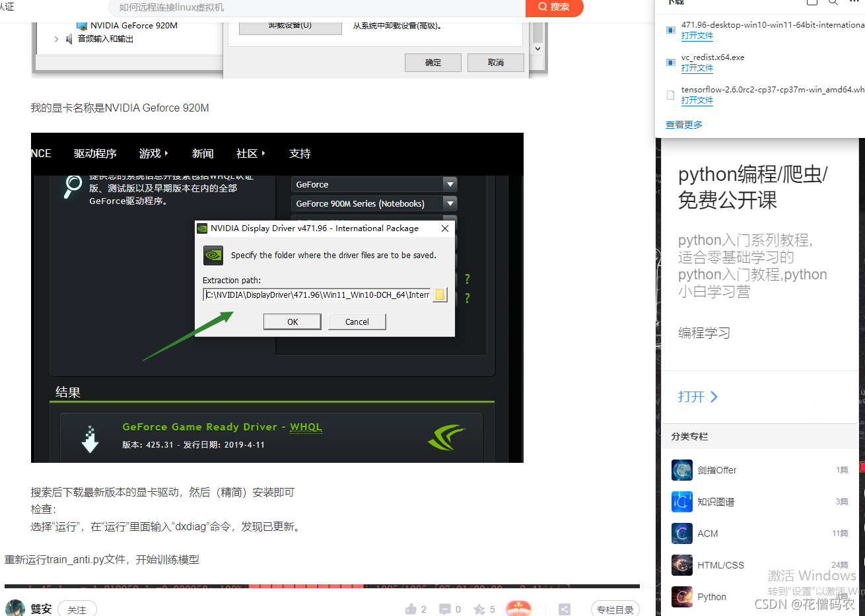Screen dimensions: 865x616
Task: Open the HTML/CSS column icon
Action: point(682,565)
